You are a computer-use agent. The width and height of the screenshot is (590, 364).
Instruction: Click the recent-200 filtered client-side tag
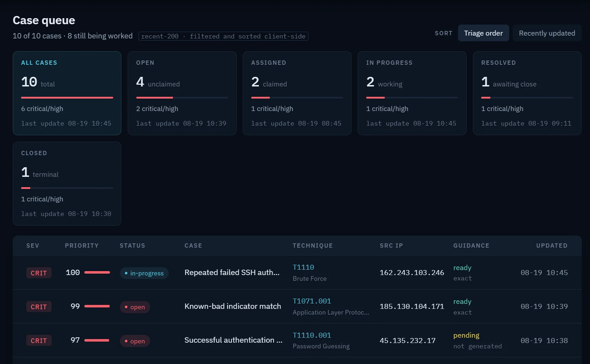[x=223, y=36]
